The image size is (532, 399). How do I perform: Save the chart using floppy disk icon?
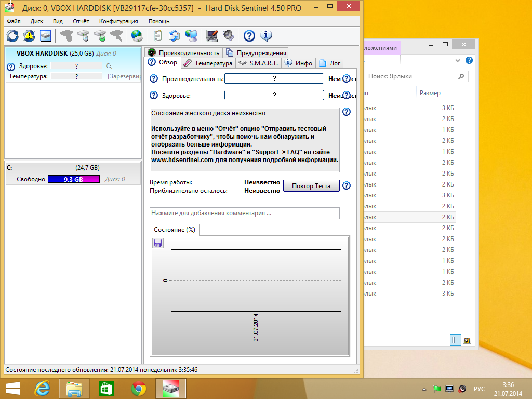coord(158,243)
